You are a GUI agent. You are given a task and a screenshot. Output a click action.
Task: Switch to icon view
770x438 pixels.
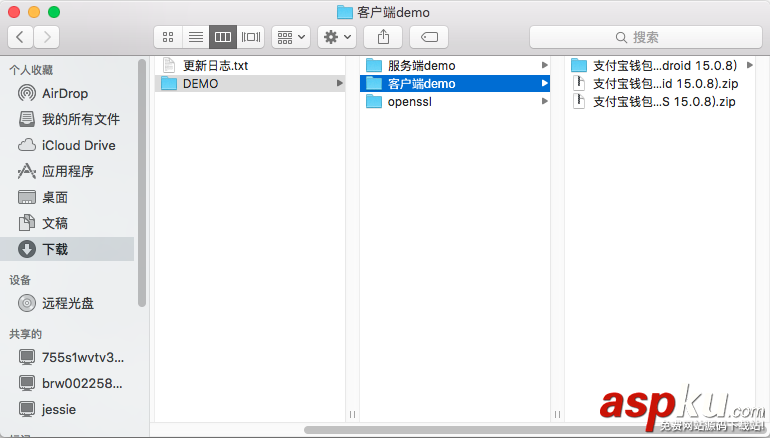(168, 37)
